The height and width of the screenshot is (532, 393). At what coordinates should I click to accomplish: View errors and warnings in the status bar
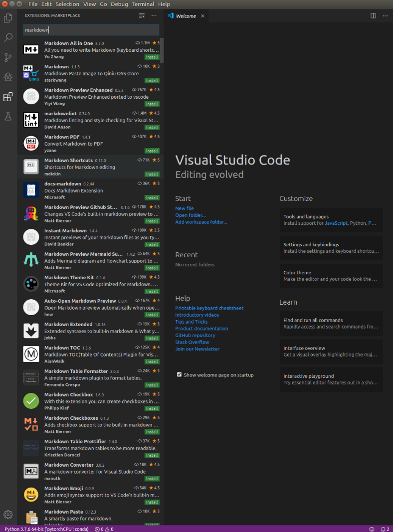pos(103,529)
